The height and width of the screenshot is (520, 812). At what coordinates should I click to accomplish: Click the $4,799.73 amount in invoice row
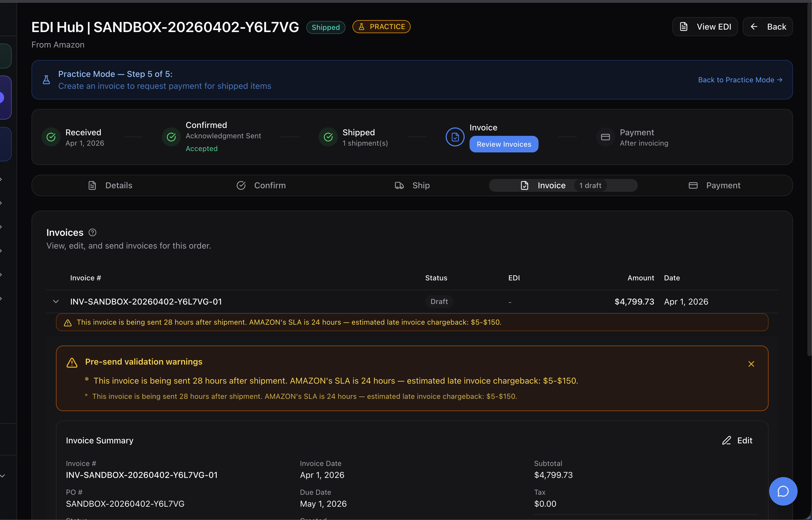coord(634,302)
